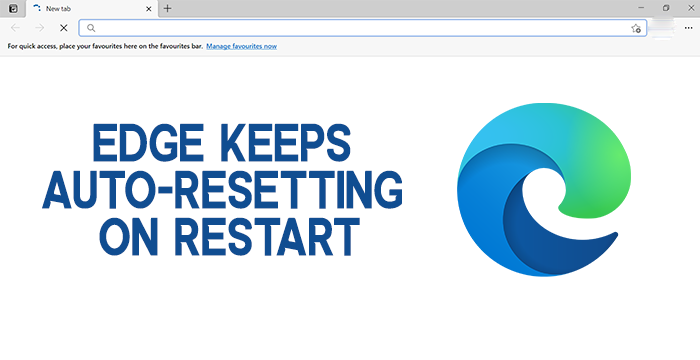Open another tab with the plus button
700x360 pixels.
(167, 8)
